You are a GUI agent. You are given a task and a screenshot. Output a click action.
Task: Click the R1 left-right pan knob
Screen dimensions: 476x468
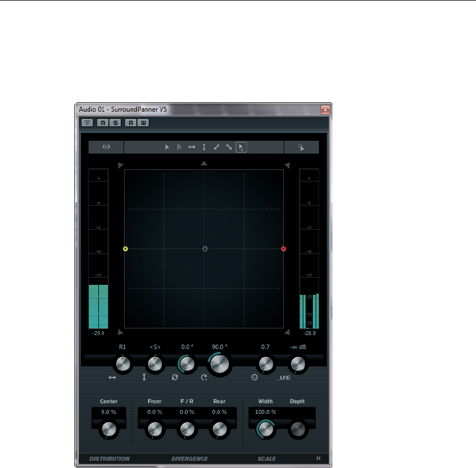tap(123, 364)
